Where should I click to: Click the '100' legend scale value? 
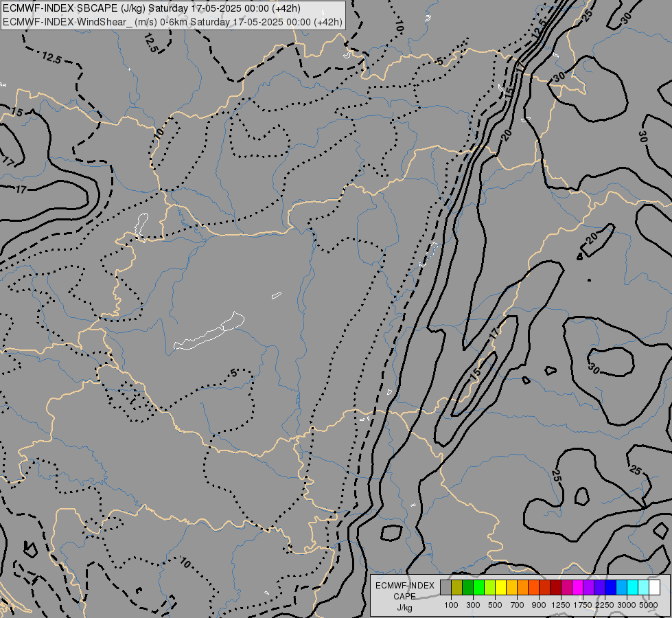pos(451,605)
